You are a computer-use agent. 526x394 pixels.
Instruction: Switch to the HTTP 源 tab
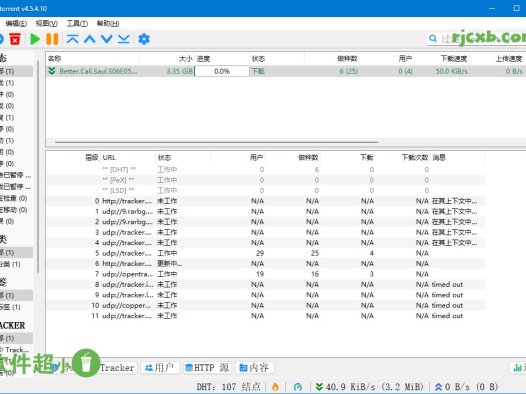coord(207,368)
